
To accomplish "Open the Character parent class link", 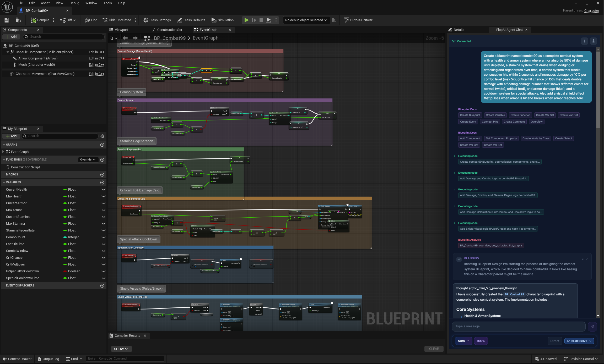I will (592, 10).
